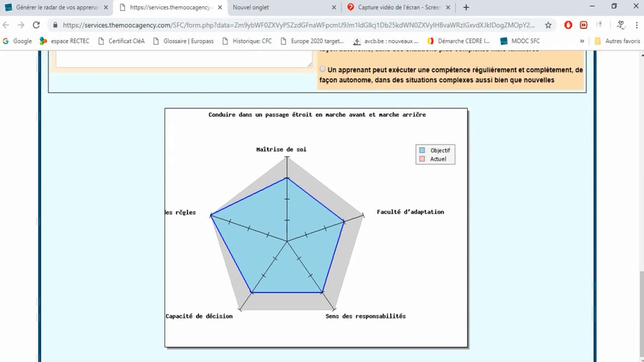The width and height of the screenshot is (644, 362).
Task: Click inside the comment text area
Action: 184,58
